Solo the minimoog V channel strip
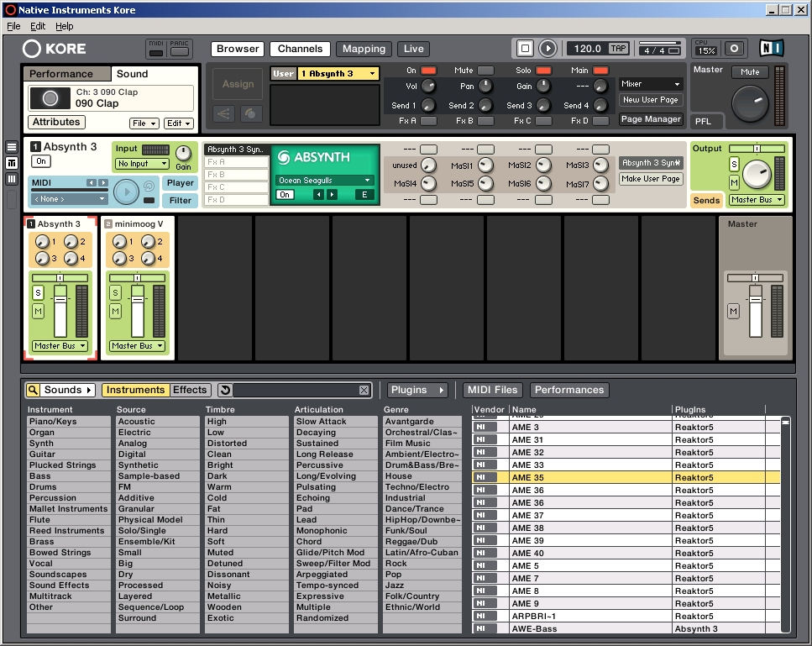The height and width of the screenshot is (646, 812). (115, 293)
